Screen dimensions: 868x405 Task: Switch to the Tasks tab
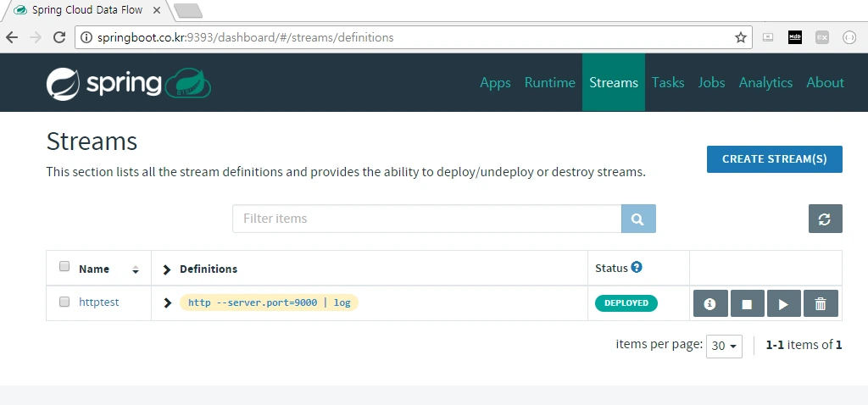click(x=668, y=82)
